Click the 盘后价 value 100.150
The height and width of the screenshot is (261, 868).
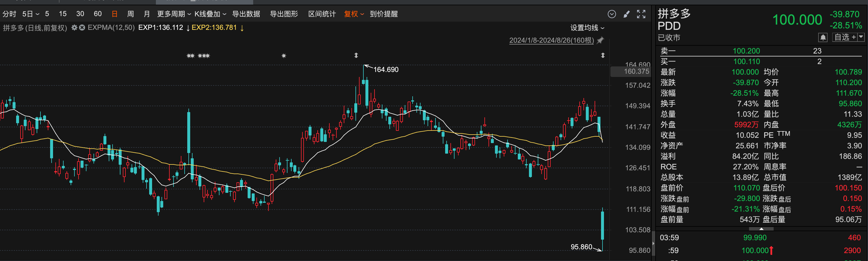[x=848, y=188]
